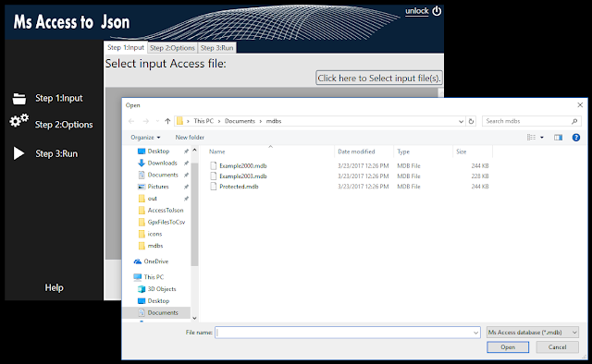Switch to the Step 3:Run tab
592x364 pixels.
point(216,48)
